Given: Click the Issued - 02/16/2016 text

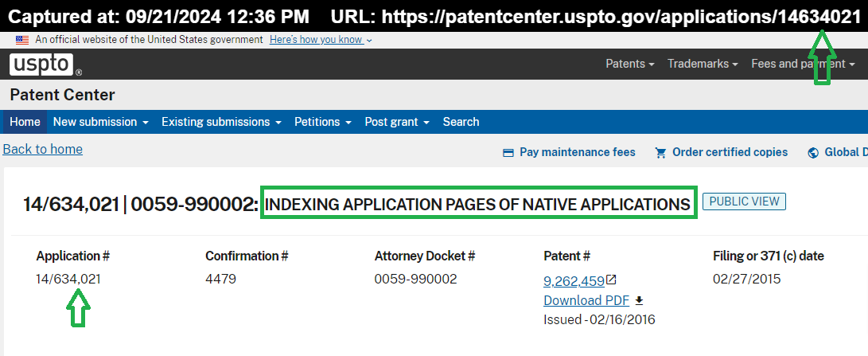Looking at the screenshot, I should pyautogui.click(x=599, y=320).
